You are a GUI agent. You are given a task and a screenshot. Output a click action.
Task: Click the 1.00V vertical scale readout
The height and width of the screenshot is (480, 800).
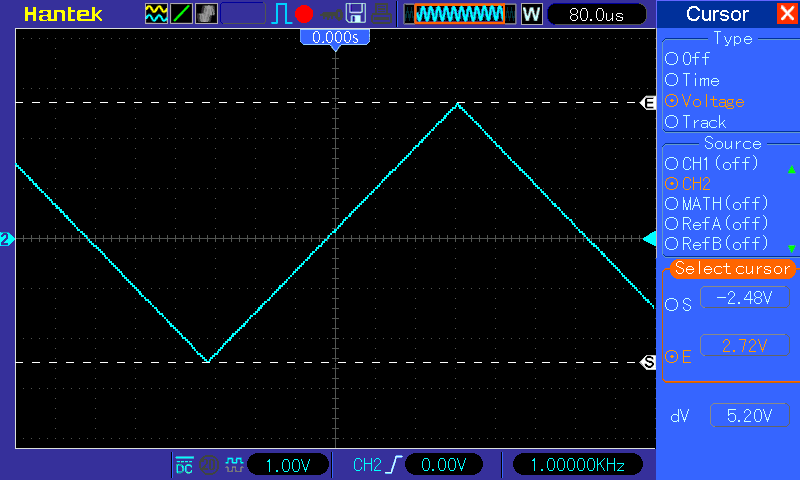click(x=288, y=465)
